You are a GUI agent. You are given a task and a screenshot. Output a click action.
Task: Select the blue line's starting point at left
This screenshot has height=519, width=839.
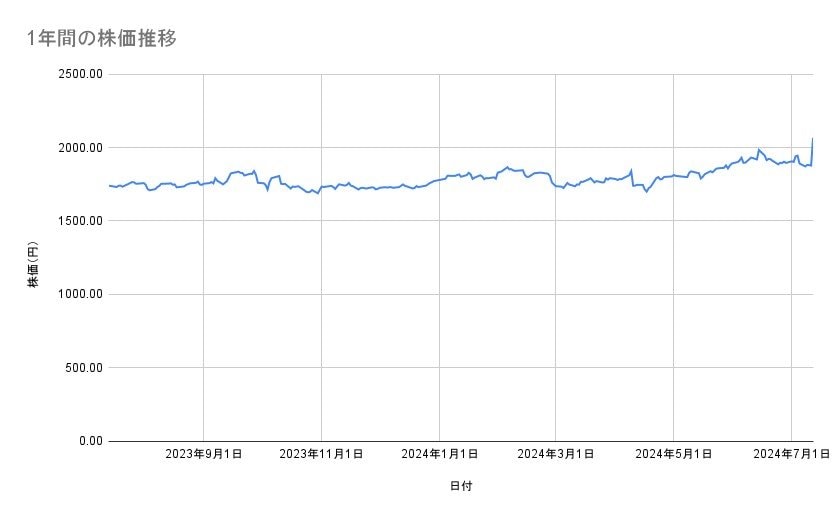pyautogui.click(x=109, y=186)
